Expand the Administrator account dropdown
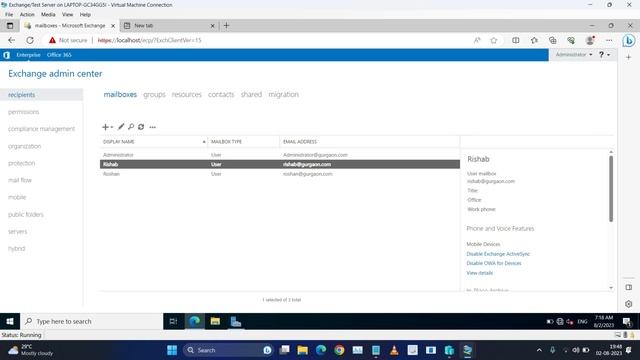 [573, 54]
